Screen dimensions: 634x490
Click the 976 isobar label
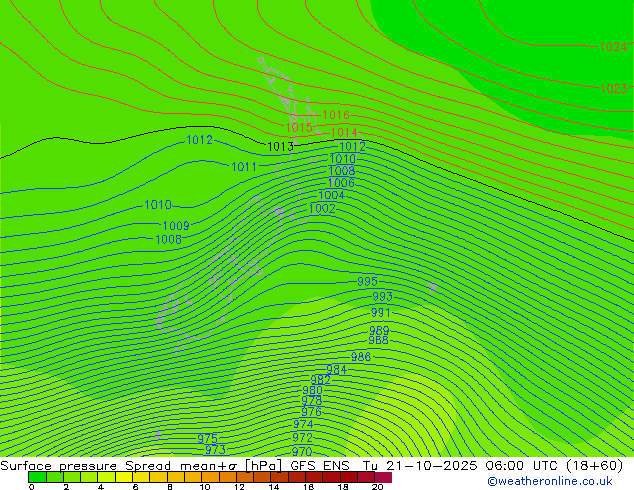coord(311,412)
